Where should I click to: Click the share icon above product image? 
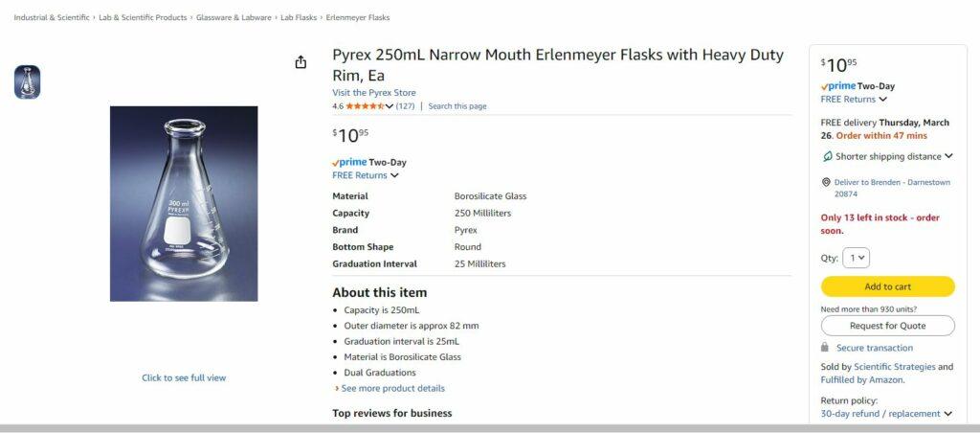pyautogui.click(x=301, y=62)
